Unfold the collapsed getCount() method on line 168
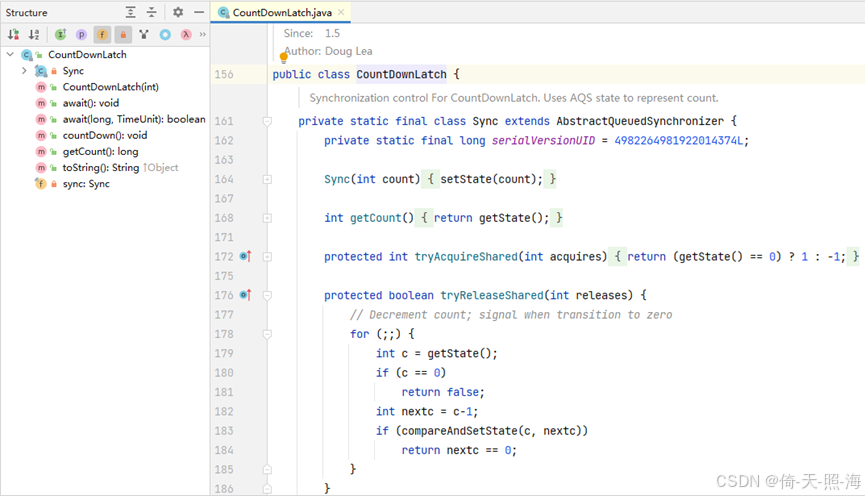The image size is (865, 496). (x=267, y=218)
